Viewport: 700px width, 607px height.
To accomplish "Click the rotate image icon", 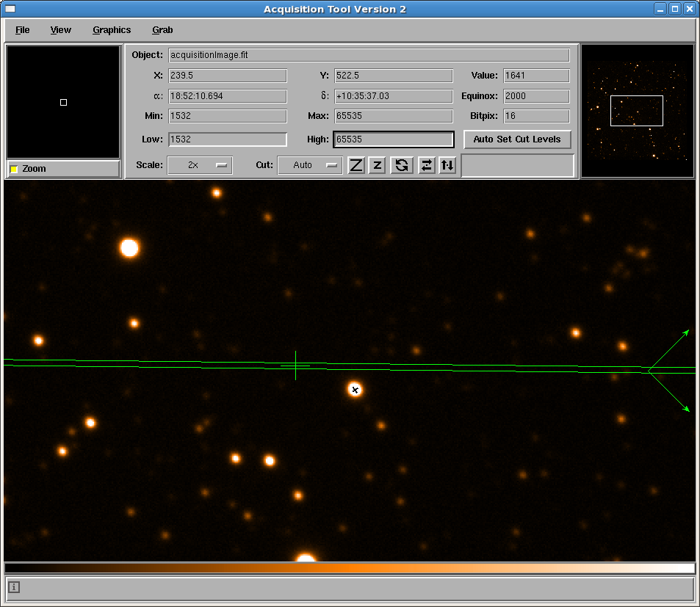I will (401, 165).
